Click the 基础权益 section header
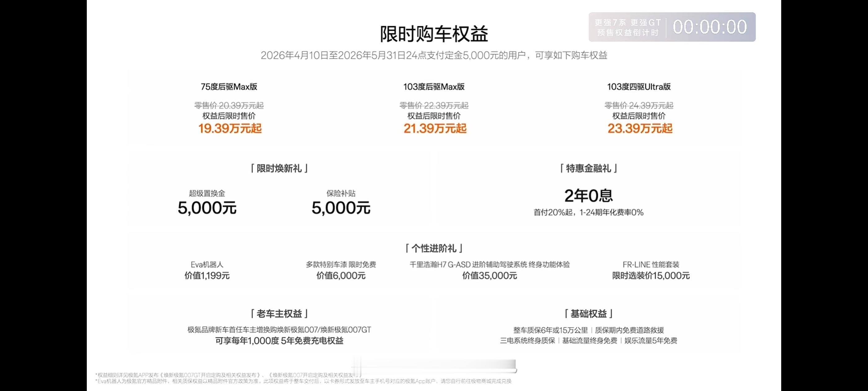The image size is (868, 391). 588,314
